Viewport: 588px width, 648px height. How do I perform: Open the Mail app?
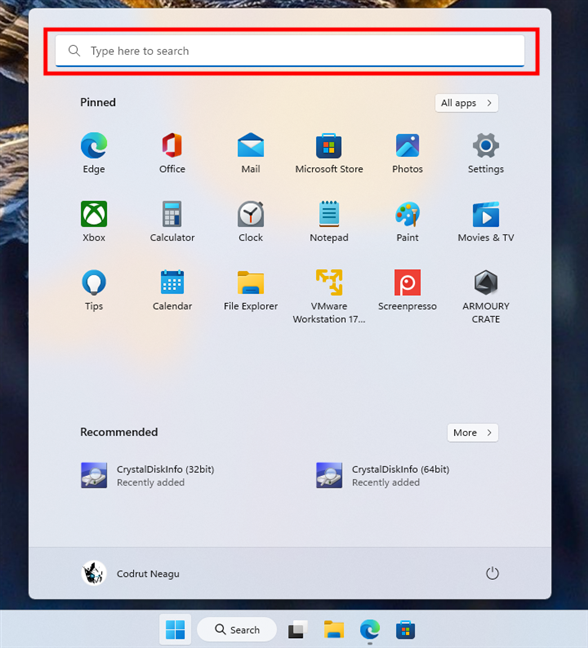tap(250, 152)
